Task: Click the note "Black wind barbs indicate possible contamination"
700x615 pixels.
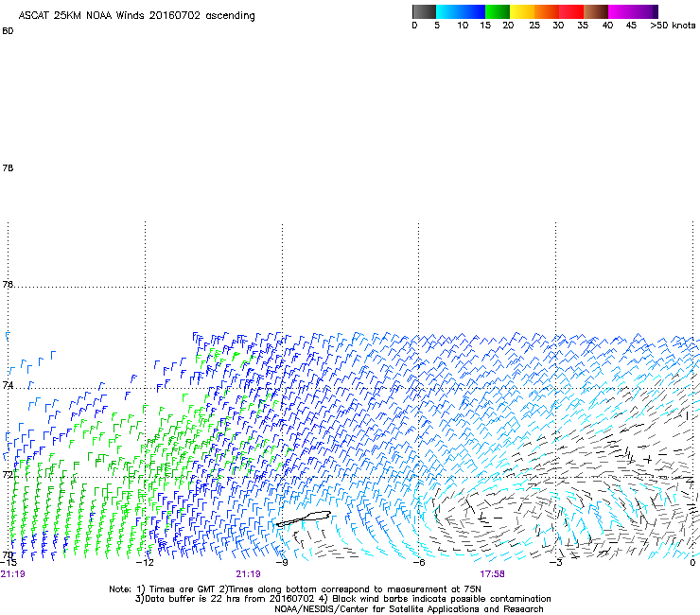Action: (442, 599)
